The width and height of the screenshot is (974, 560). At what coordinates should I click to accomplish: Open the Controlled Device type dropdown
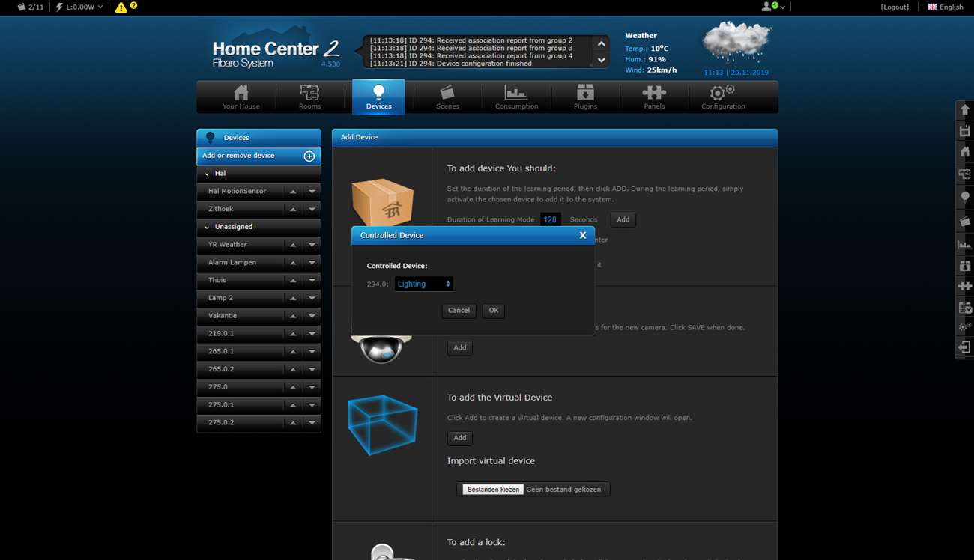point(424,284)
